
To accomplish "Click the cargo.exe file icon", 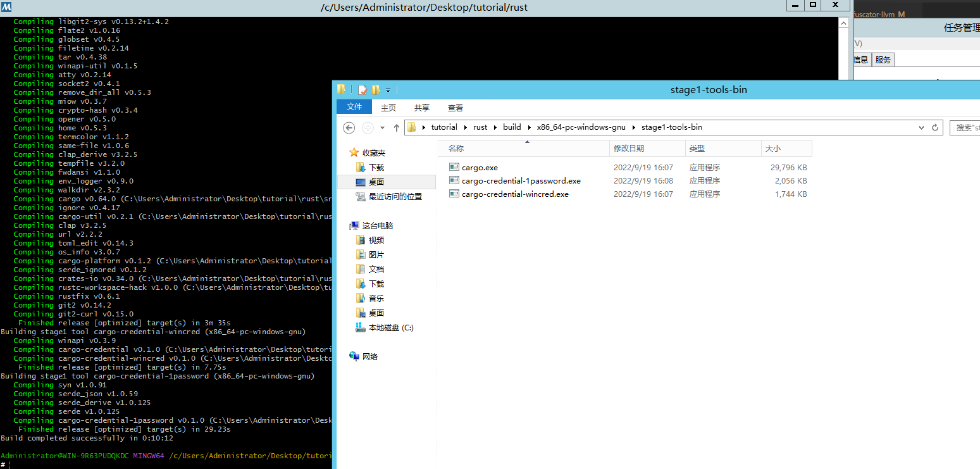I will point(454,167).
